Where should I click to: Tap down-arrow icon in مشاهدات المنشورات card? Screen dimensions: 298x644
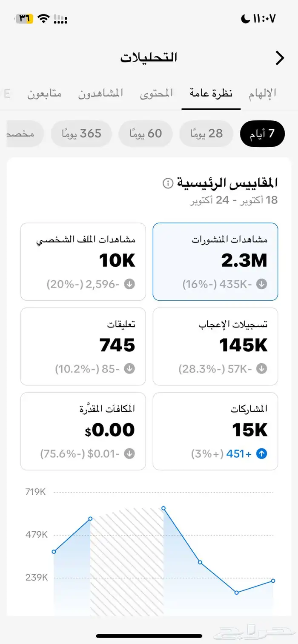pos(262,284)
